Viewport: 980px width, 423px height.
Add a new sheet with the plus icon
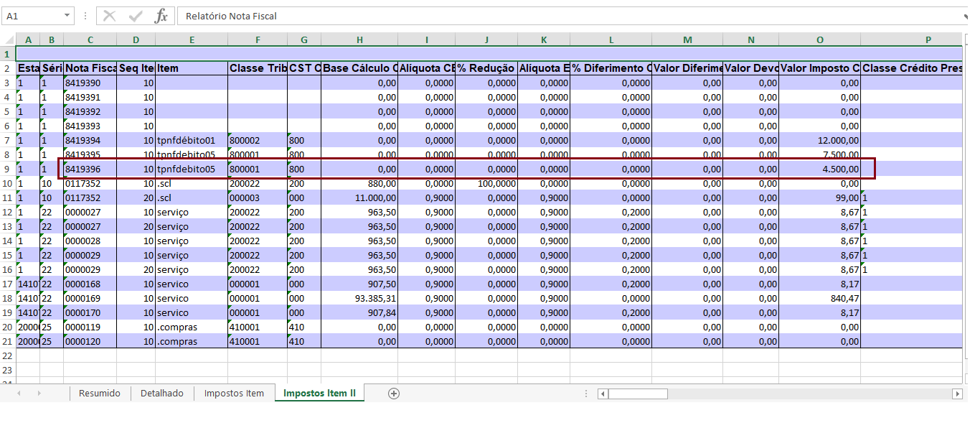393,393
